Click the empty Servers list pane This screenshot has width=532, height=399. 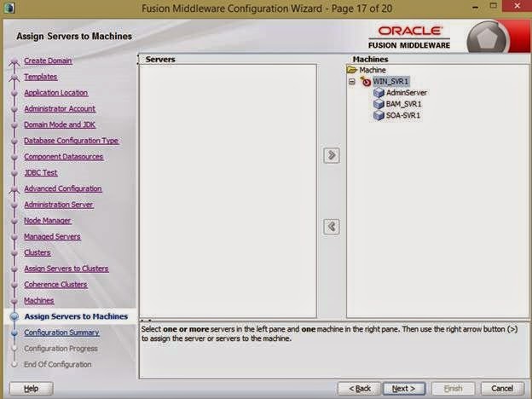[228, 191]
